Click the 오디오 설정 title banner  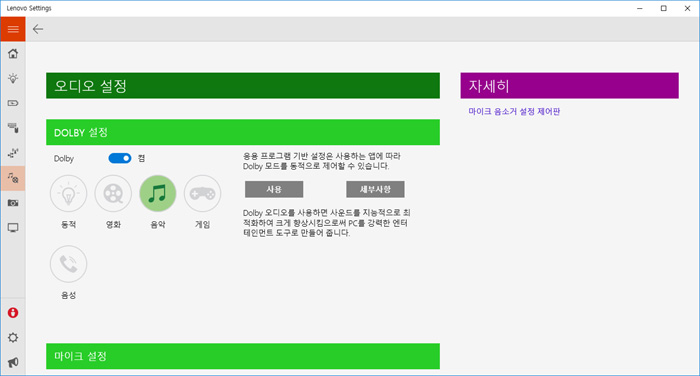pyautogui.click(x=243, y=85)
